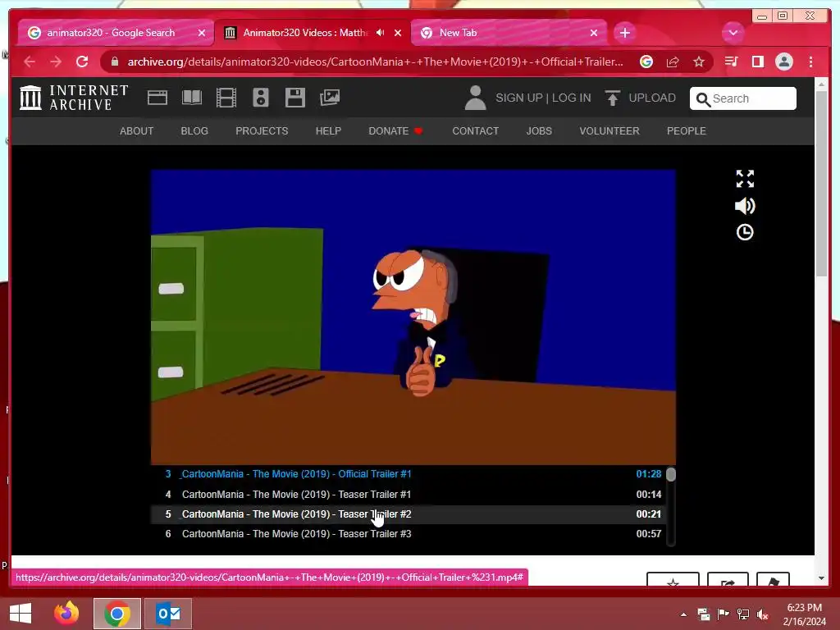The width and height of the screenshot is (840, 630).
Task: Switch to animator320 Google Search tab
Action: click(x=114, y=33)
